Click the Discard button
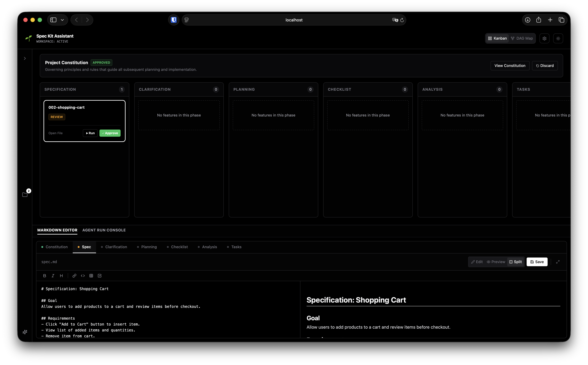The width and height of the screenshot is (588, 365). pos(545,66)
